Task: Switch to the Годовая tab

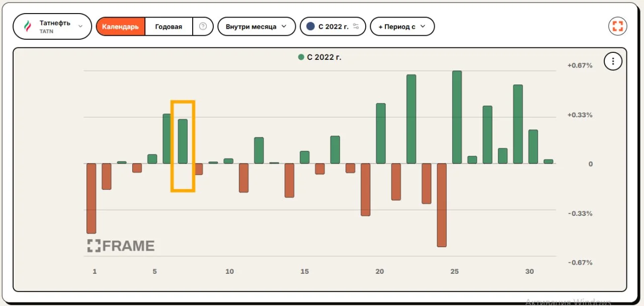Action: click(169, 27)
